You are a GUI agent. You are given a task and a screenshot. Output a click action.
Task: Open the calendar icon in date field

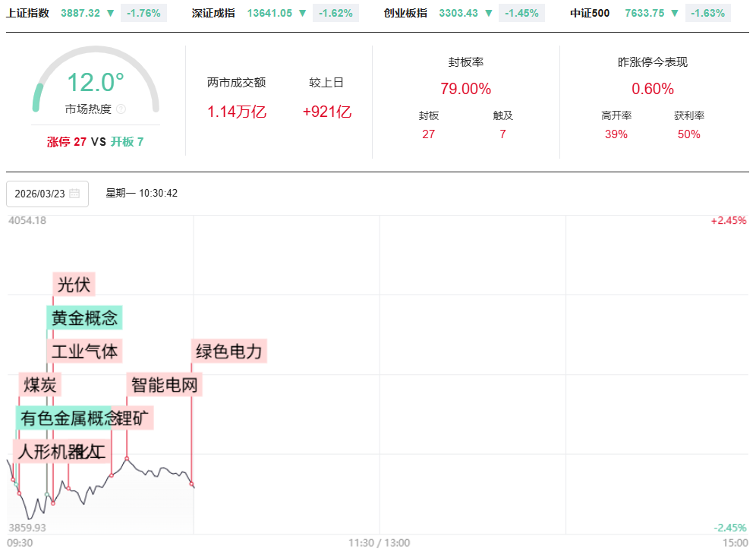click(x=74, y=194)
